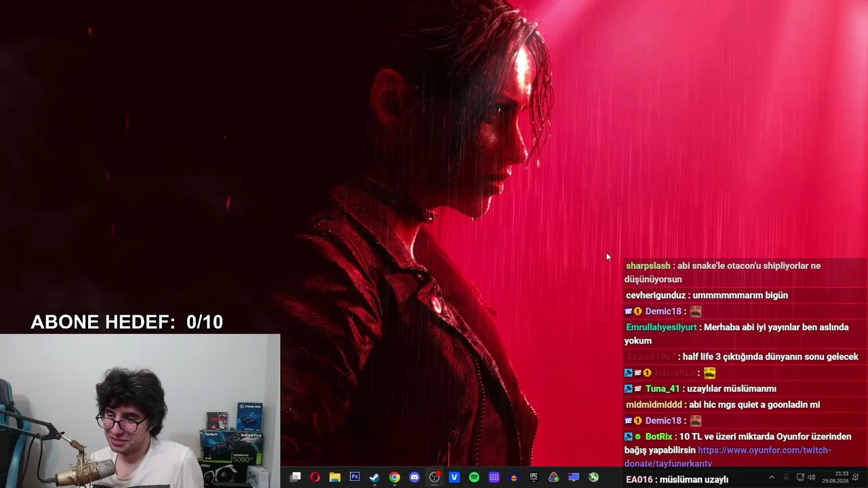Click the "half life 3" chat message
The width and height of the screenshot is (868, 488).
tap(770, 357)
